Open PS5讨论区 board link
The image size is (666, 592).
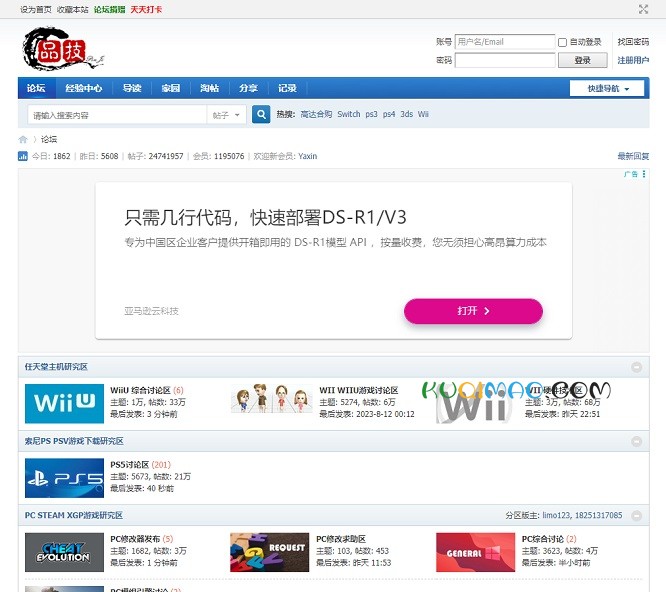[130, 464]
